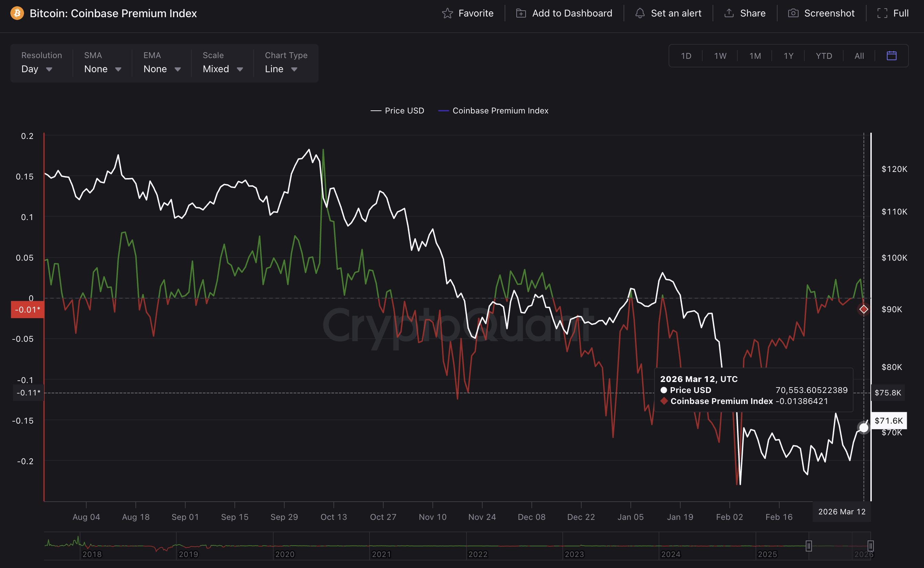924x568 pixels.
Task: Select the 1W time range
Action: (x=720, y=56)
